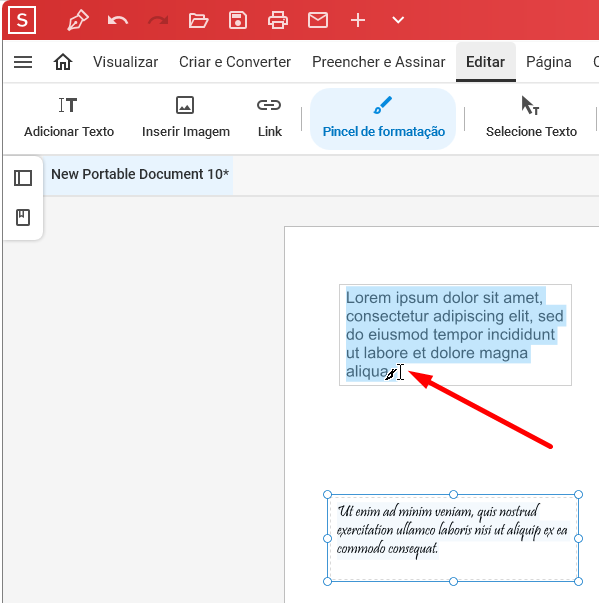Switch to the Visualizar tab

125,62
